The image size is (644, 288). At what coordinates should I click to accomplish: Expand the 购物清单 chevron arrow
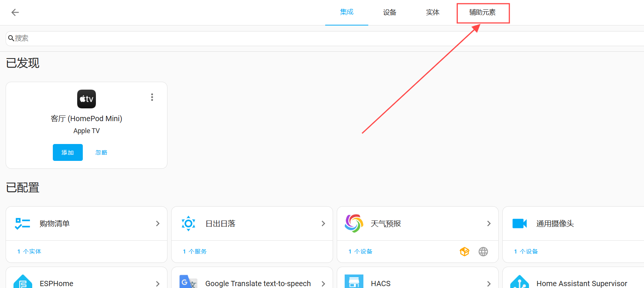tap(158, 223)
